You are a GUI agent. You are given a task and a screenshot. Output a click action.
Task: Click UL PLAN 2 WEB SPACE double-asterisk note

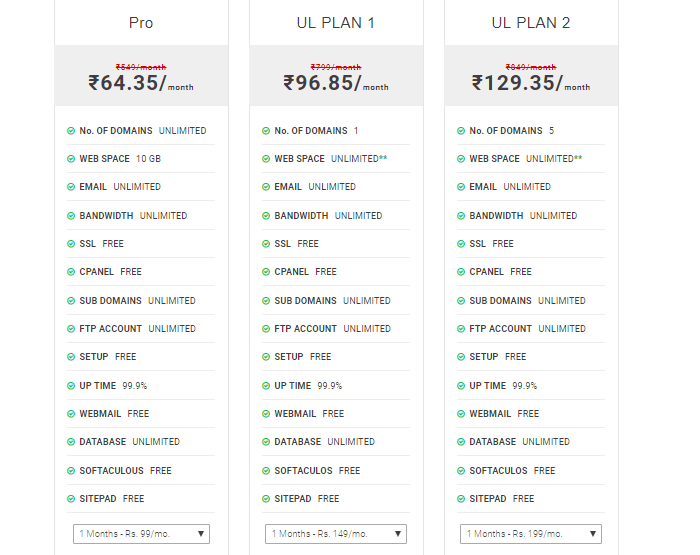tap(578, 158)
